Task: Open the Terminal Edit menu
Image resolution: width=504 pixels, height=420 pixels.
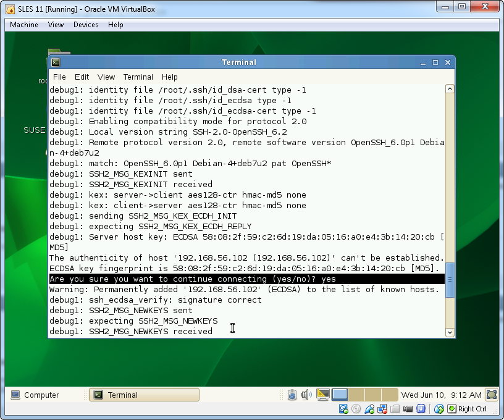Action: tap(82, 77)
